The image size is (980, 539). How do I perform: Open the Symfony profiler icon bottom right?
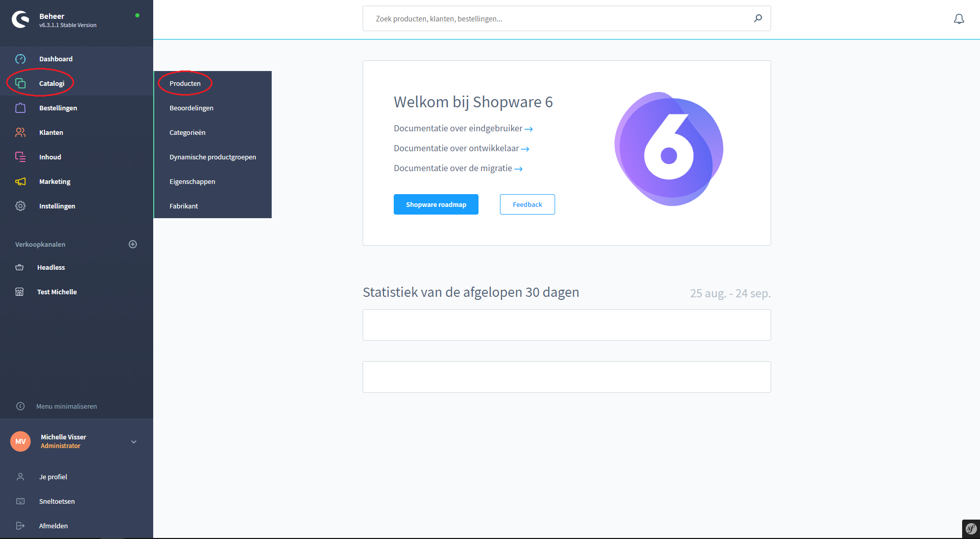pyautogui.click(x=971, y=529)
